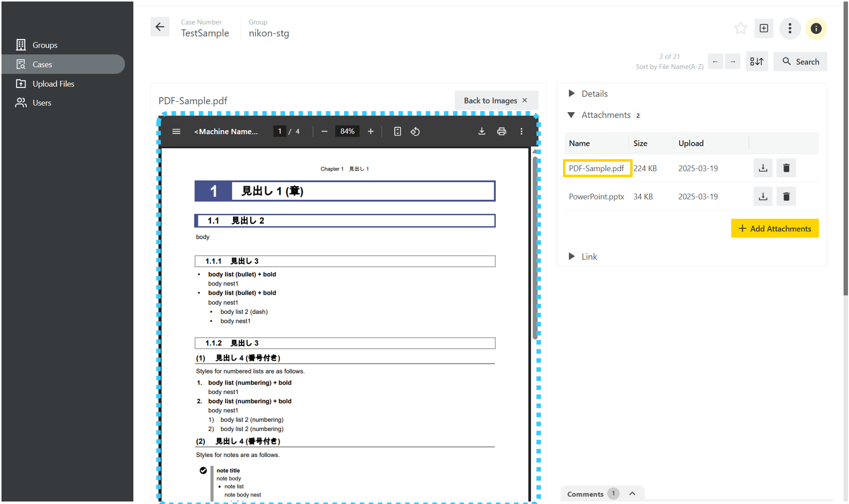Open Upload Files page
Image resolution: width=849 pixels, height=504 pixels.
pyautogui.click(x=53, y=84)
